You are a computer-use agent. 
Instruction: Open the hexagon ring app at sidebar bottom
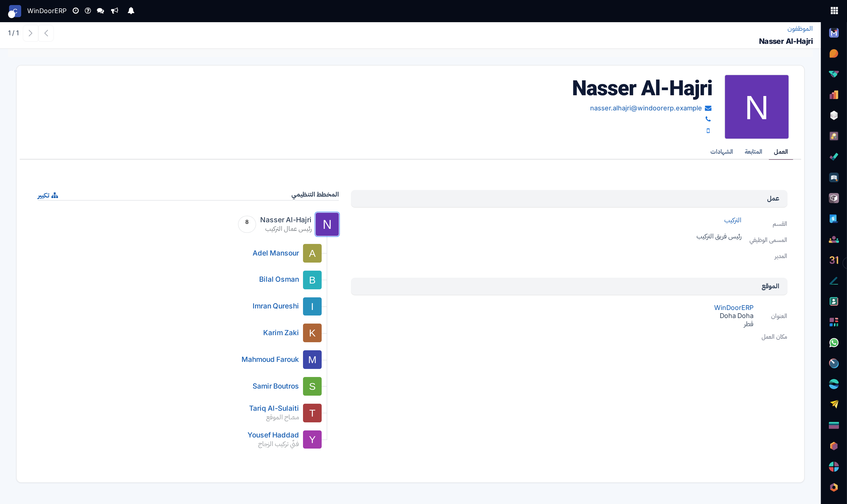[834, 487]
